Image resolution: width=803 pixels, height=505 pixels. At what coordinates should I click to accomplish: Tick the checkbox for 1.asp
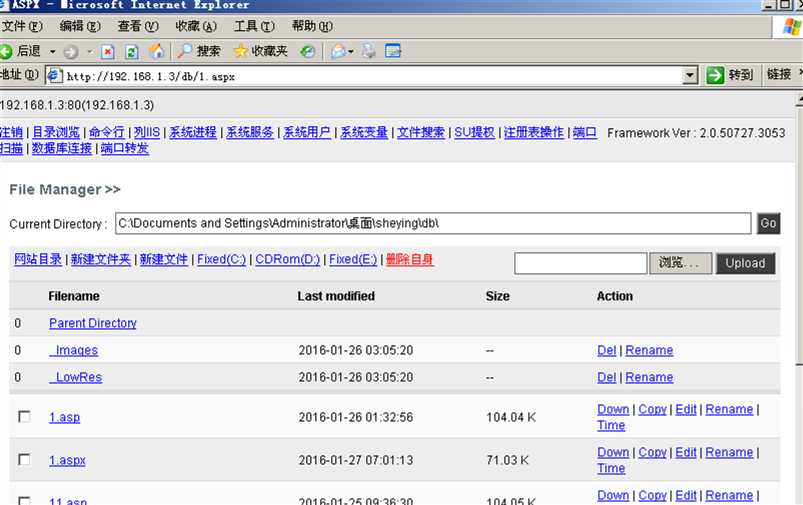tap(24, 416)
